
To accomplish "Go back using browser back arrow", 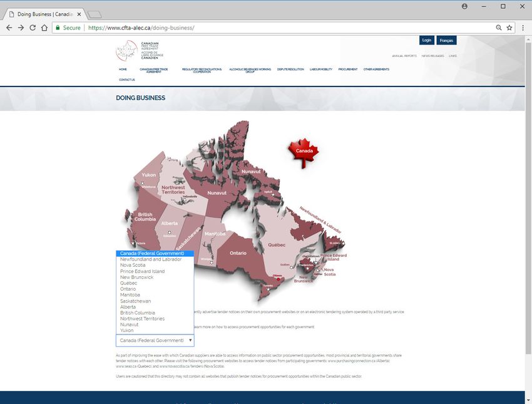I will pyautogui.click(x=9, y=28).
